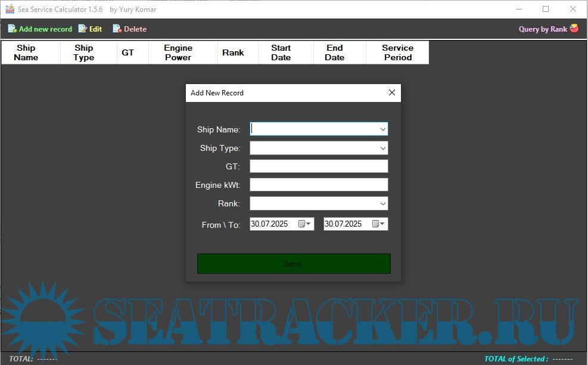
Task: Click the Engine Power column header
Action: [178, 52]
